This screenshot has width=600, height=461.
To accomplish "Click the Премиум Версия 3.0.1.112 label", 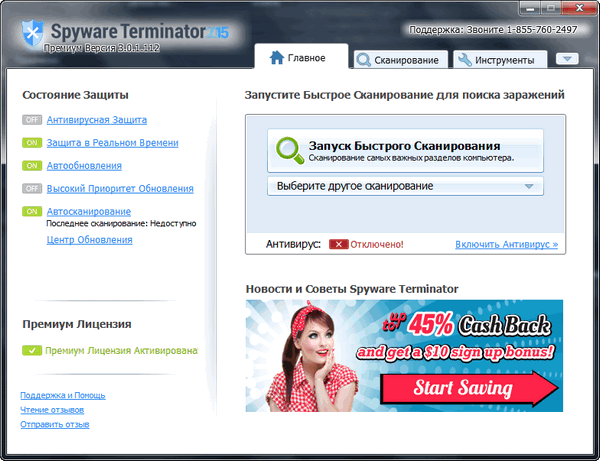I will pos(101,48).
